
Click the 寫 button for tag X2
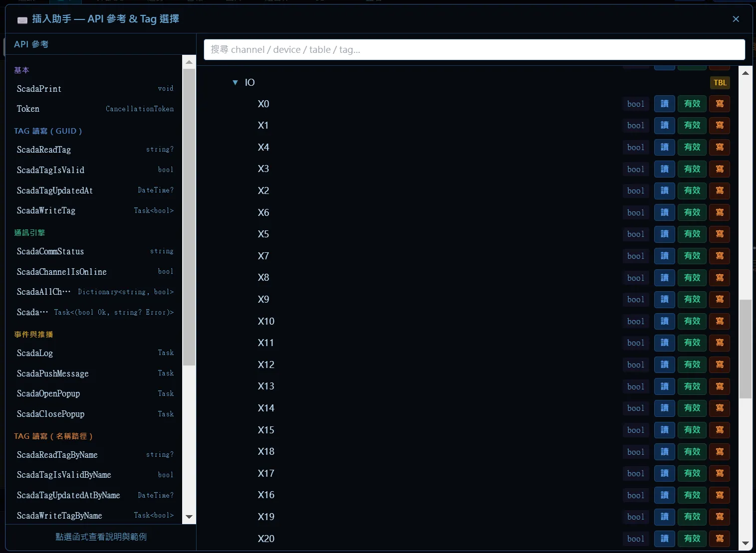719,190
